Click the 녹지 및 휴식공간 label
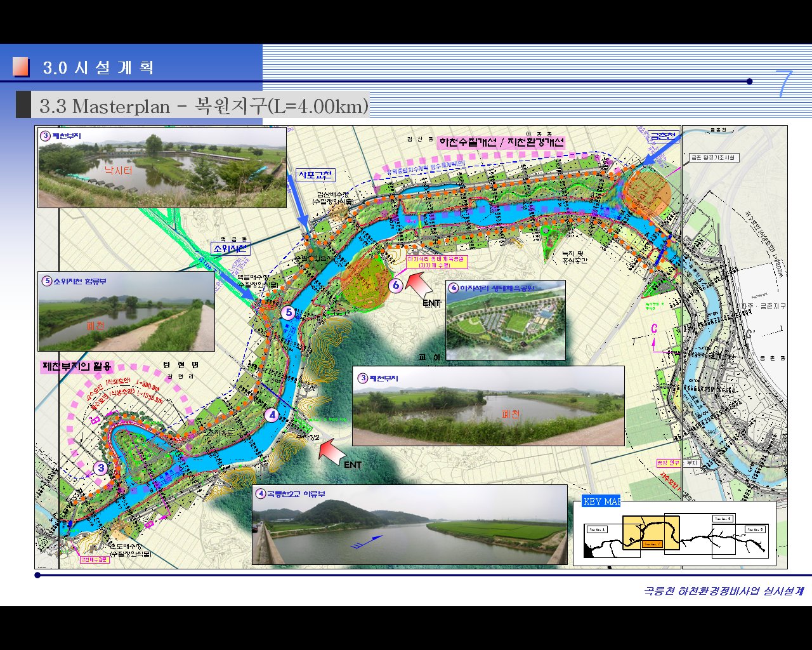The image size is (812, 650). pos(575,257)
